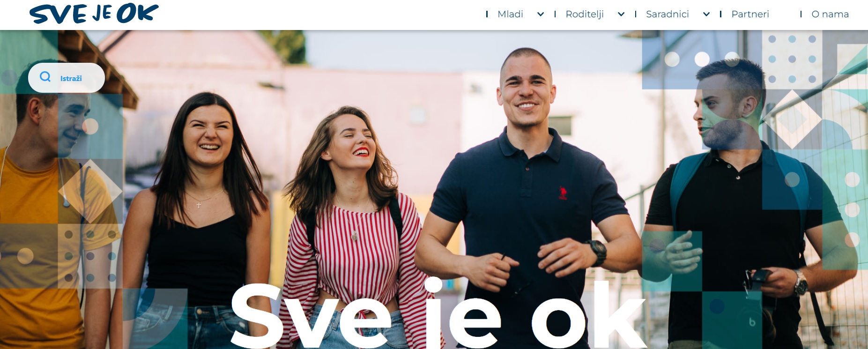This screenshot has width=868, height=349.
Task: Expand the chevron next to Roditelji
Action: 621,15
